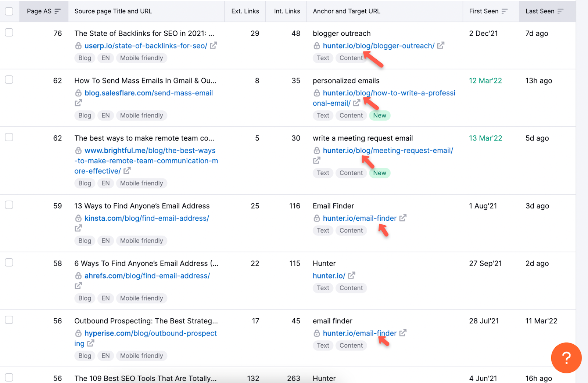This screenshot has height=383, width=588.
Task: Click lock icon beside hyperise.com URL
Action: click(78, 333)
